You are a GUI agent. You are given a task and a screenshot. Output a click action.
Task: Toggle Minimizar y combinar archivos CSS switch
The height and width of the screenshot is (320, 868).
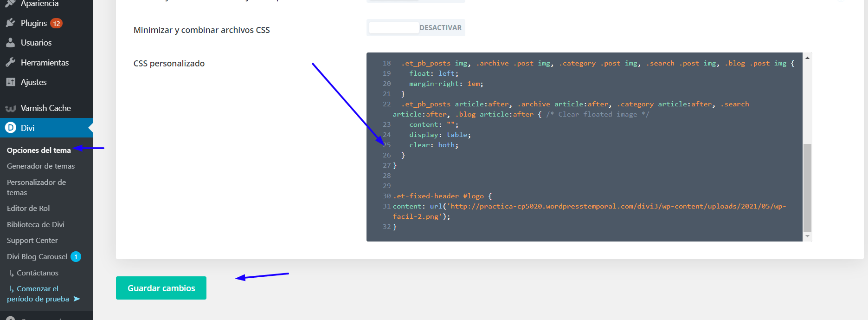point(416,27)
